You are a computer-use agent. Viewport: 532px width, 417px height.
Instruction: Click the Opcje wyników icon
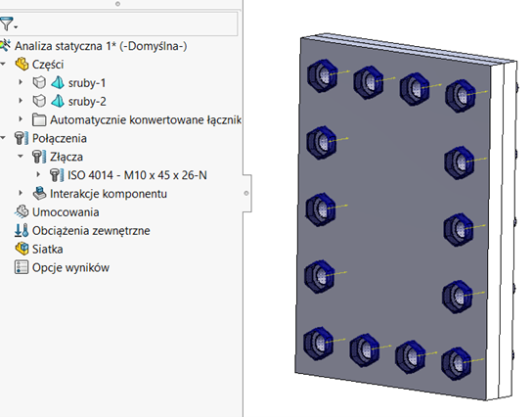(22, 267)
